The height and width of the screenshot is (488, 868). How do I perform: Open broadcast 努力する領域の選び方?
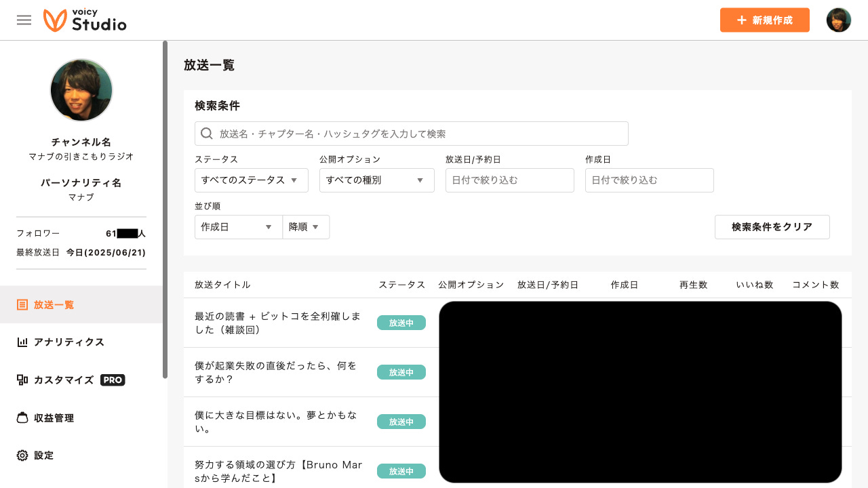(279, 471)
